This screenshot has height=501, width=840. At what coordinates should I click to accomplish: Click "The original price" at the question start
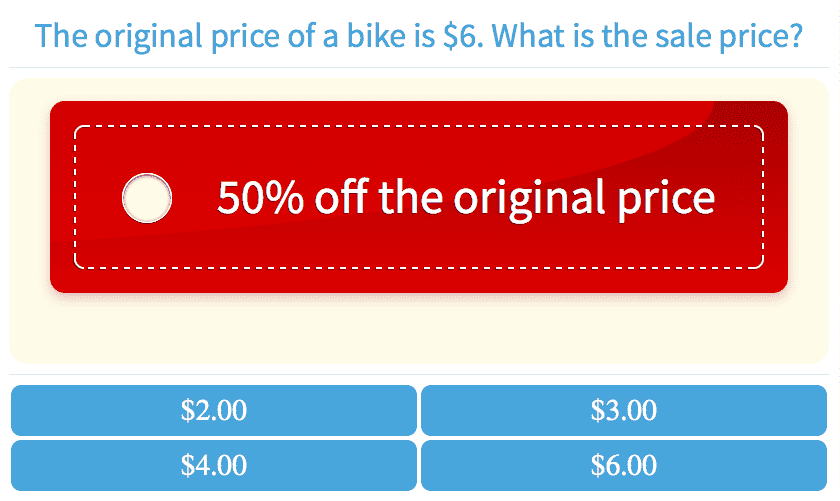120,37
